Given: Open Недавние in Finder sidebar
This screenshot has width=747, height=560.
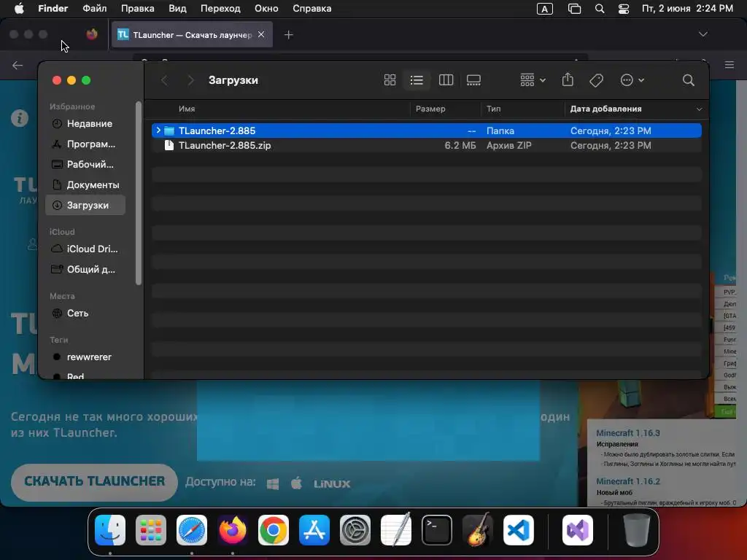Looking at the screenshot, I should (x=85, y=124).
